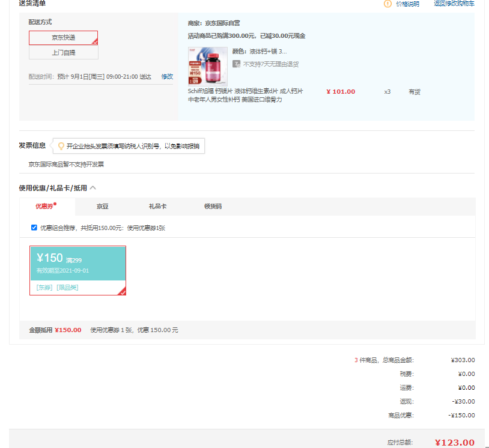Select 上门自提 pickup option

tap(63, 53)
